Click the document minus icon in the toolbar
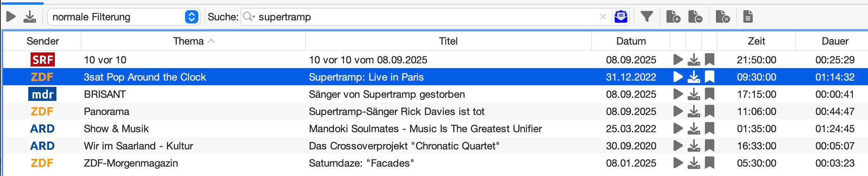 click(x=695, y=17)
